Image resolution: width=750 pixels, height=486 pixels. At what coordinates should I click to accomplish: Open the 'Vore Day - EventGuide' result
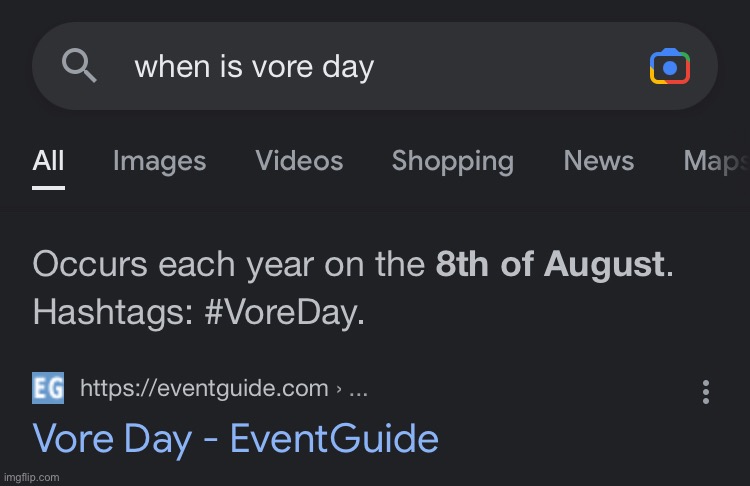click(x=235, y=439)
